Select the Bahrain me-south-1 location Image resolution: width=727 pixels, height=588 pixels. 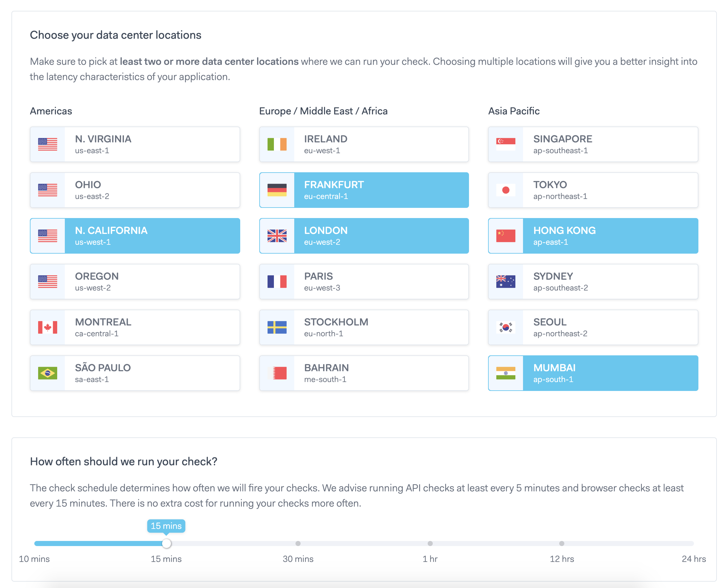click(x=364, y=373)
